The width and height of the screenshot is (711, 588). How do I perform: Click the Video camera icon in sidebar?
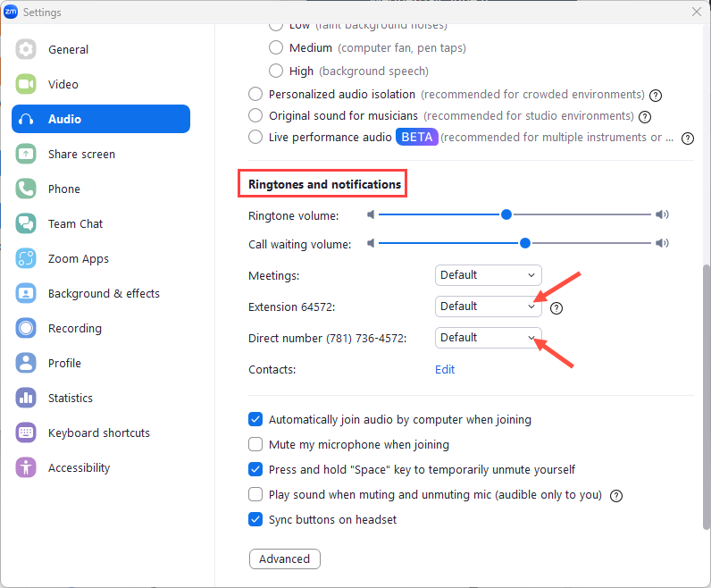point(26,84)
